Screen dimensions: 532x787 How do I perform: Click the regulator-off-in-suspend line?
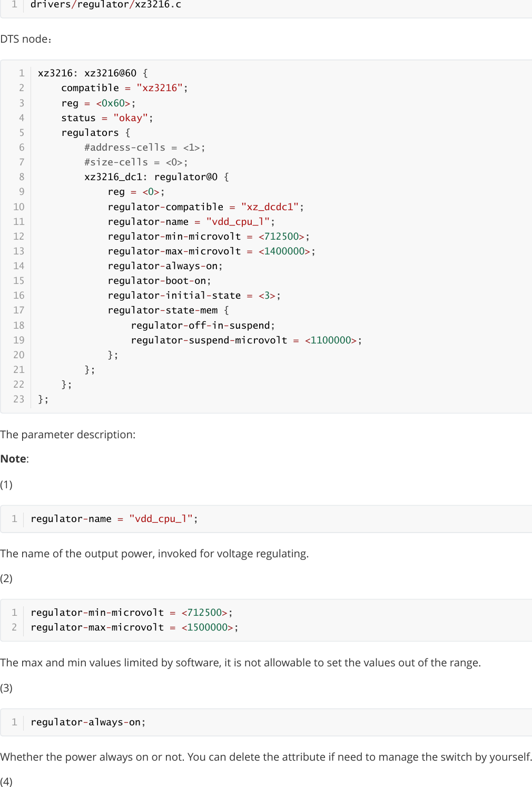[x=202, y=326]
